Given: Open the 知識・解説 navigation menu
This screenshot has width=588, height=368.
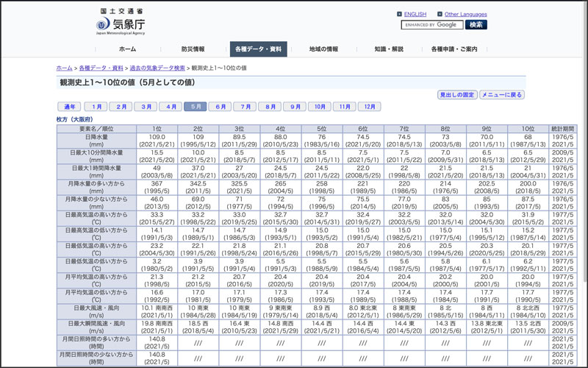Looking at the screenshot, I should click(x=389, y=49).
